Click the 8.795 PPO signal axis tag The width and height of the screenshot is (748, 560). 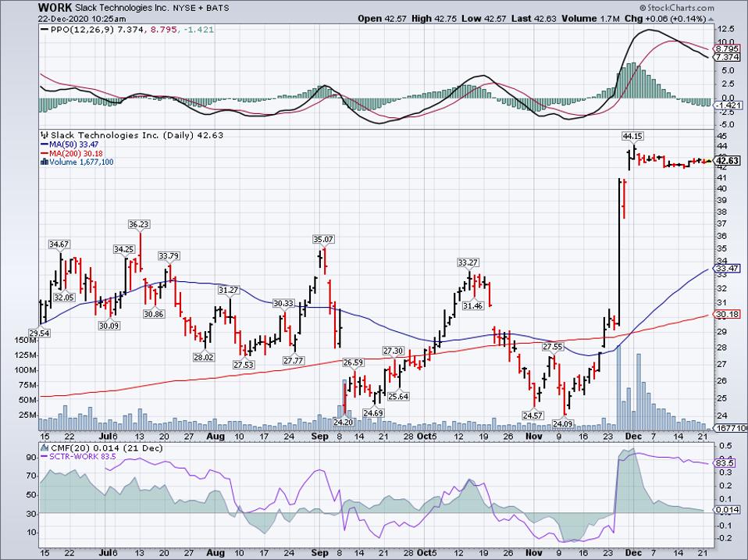point(727,48)
